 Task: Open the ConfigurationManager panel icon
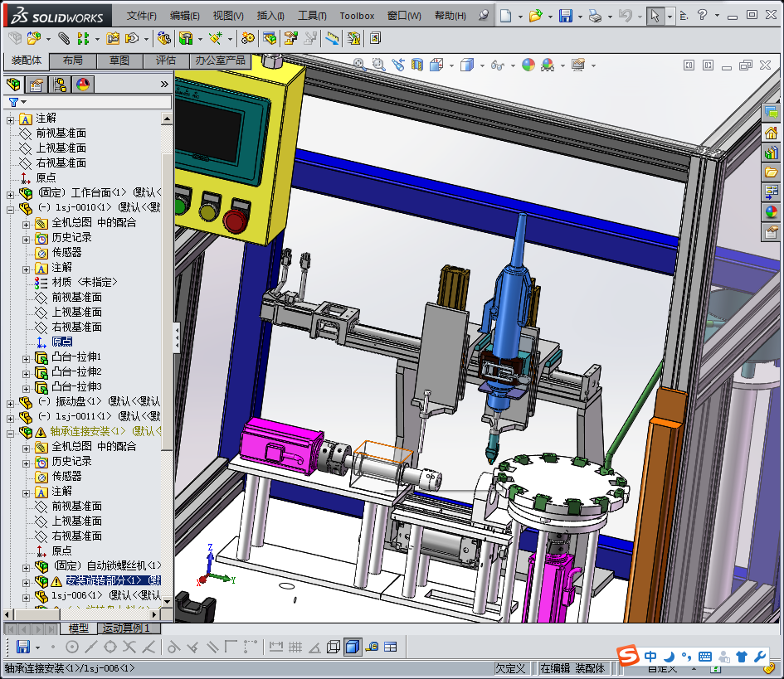point(60,84)
